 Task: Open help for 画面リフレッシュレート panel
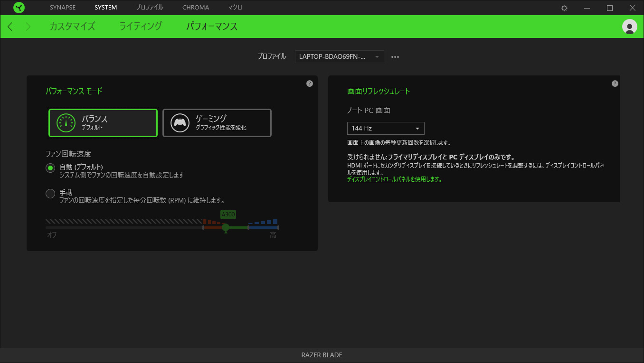pos(615,84)
